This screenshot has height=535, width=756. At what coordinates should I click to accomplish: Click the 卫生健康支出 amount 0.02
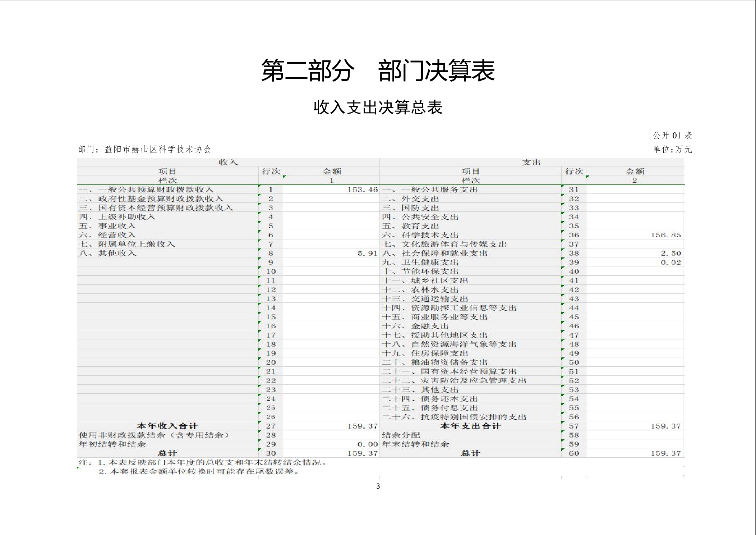[x=671, y=262]
